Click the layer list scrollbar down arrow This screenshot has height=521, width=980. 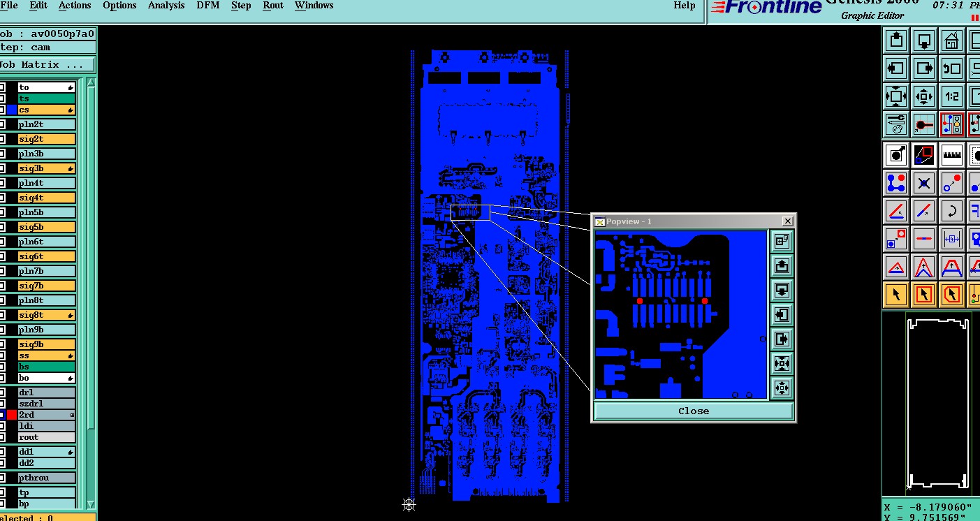click(x=91, y=504)
